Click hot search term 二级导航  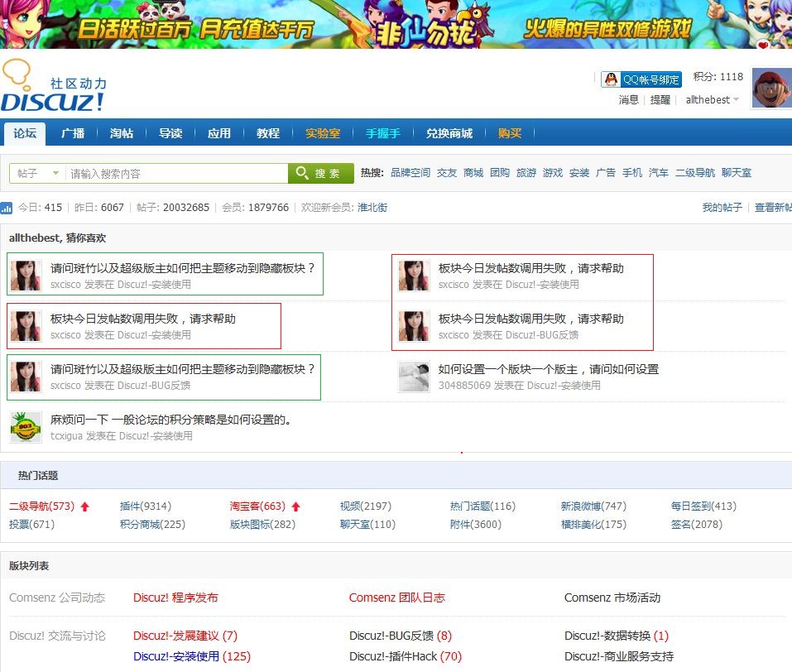pyautogui.click(x=695, y=173)
